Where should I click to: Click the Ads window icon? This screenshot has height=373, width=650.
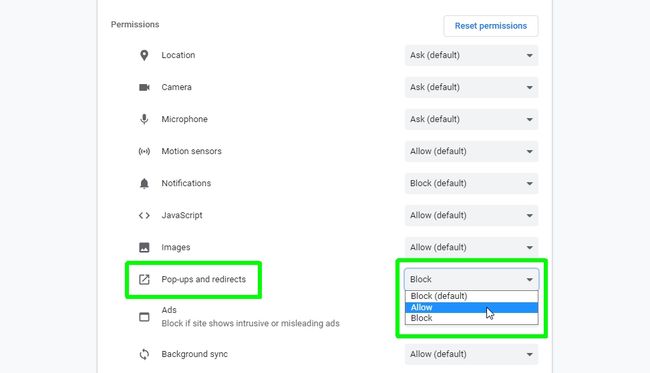click(144, 317)
